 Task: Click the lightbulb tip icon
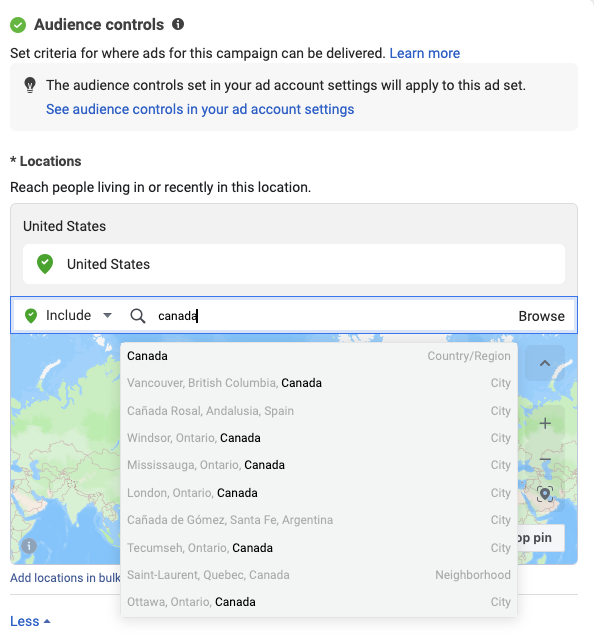(30, 85)
